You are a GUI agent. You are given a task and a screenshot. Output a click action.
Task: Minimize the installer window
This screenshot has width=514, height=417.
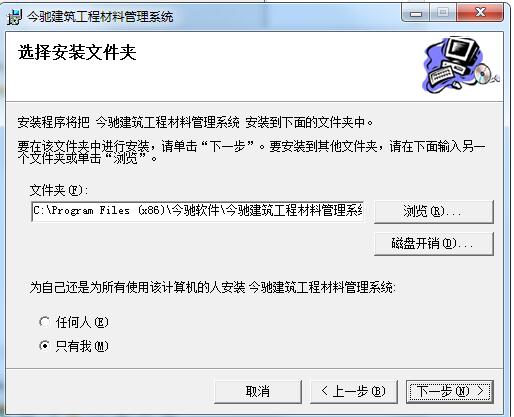[416, 13]
